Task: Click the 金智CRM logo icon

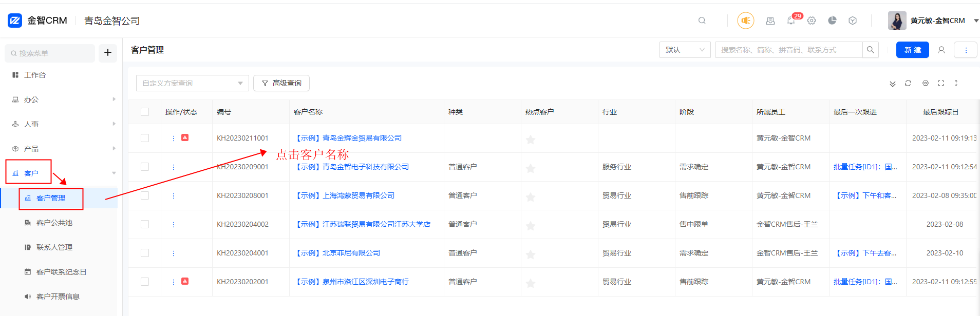Action: [15, 21]
